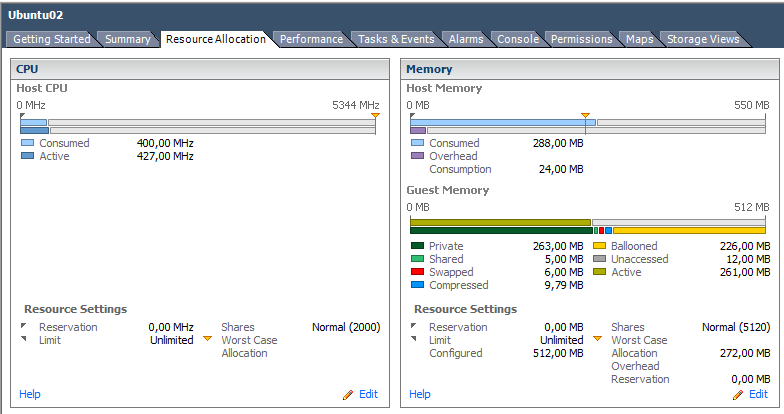This screenshot has height=414, width=784.
Task: Go to Tasks & Events tab
Action: click(x=396, y=39)
